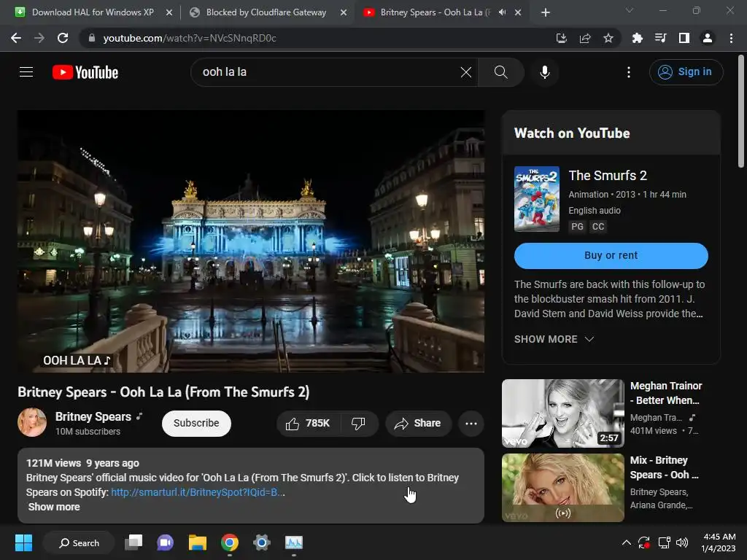Open Mix - Britney Spears title

click(x=664, y=467)
